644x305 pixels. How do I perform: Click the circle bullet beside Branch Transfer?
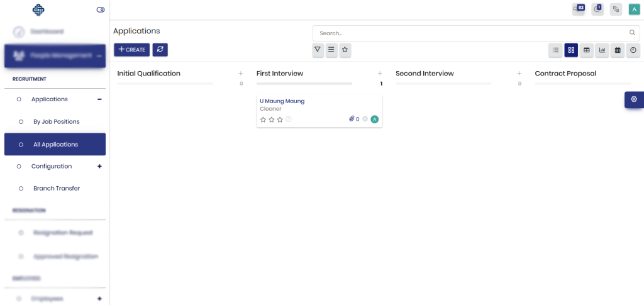point(21,189)
